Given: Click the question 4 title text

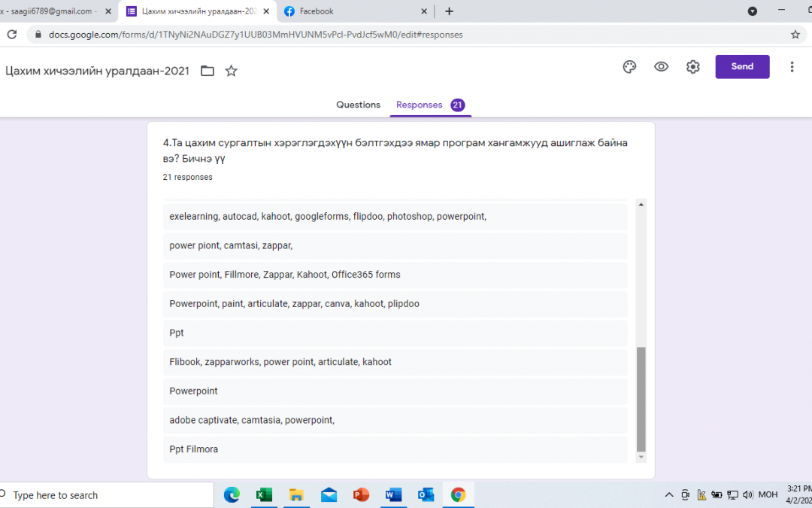Looking at the screenshot, I should pyautogui.click(x=395, y=151).
